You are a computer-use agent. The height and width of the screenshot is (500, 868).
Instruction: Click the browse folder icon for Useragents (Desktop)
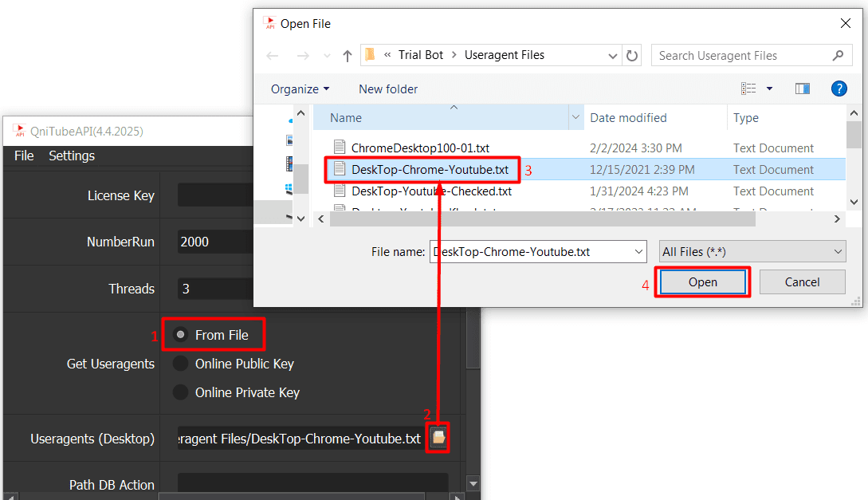point(438,438)
